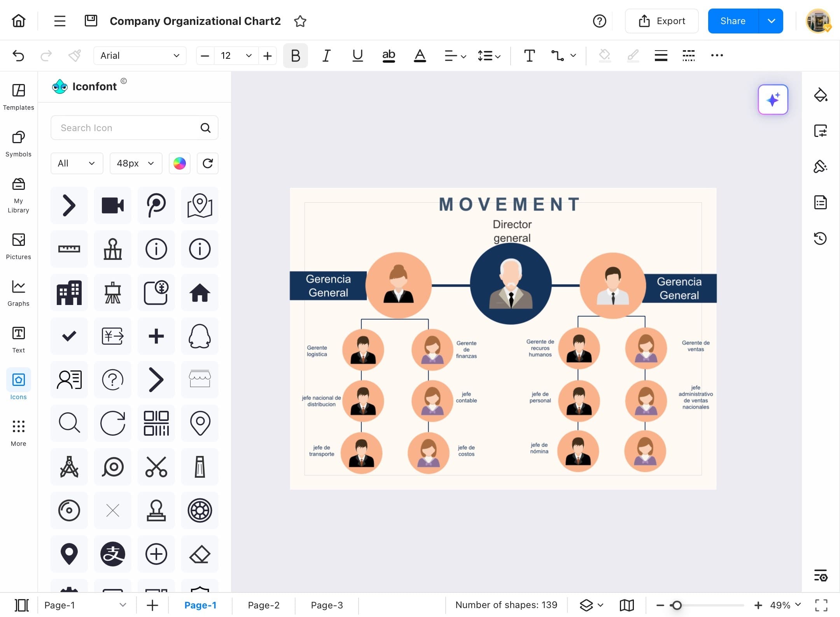Toggle italic text formatting

(x=326, y=56)
